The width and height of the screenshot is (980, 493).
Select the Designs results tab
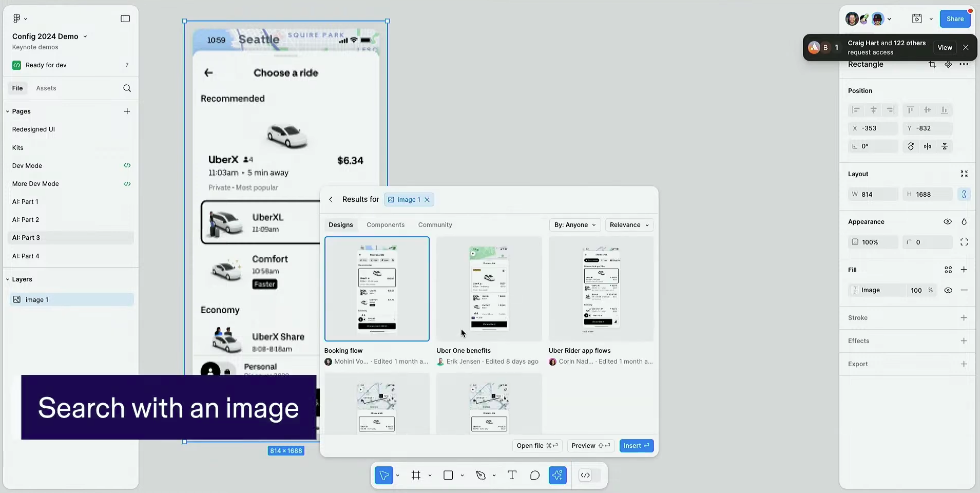(341, 225)
